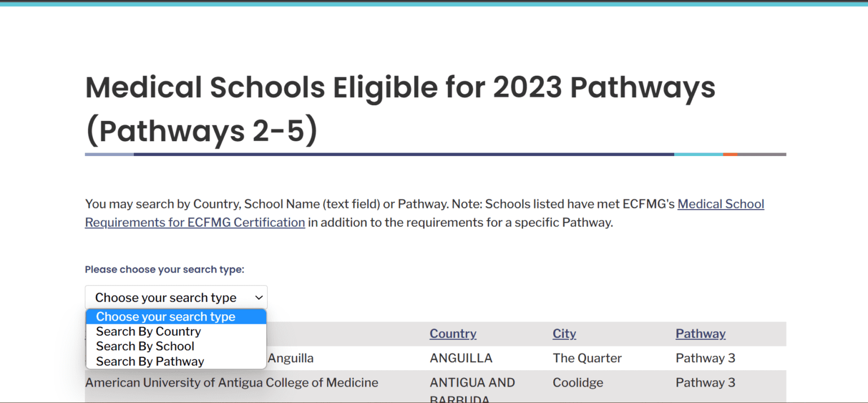Sort the table by the Country column
The width and height of the screenshot is (868, 403).
click(x=453, y=333)
